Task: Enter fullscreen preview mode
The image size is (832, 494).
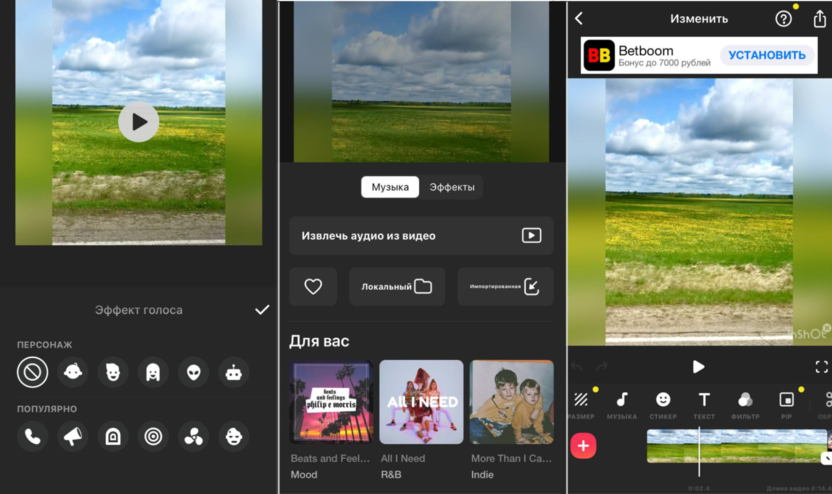Action: coord(821,367)
